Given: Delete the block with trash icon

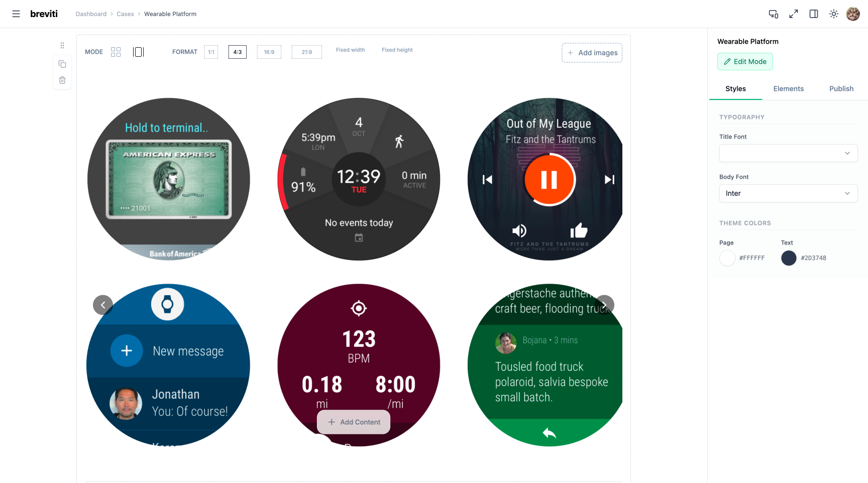Looking at the screenshot, I should coord(62,80).
